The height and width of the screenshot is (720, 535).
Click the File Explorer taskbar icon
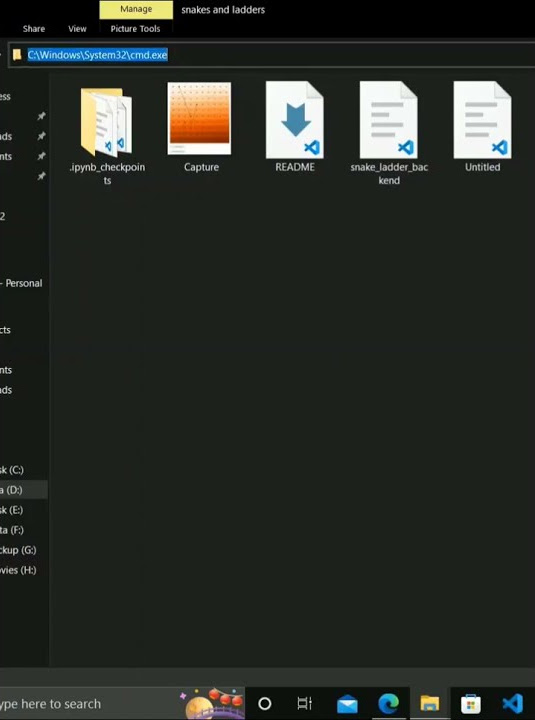point(430,703)
